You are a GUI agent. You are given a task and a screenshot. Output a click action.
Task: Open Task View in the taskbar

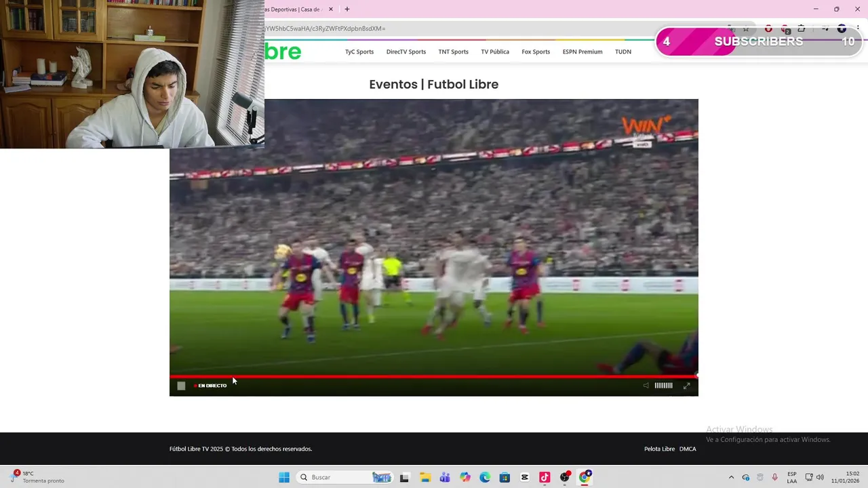point(404,477)
